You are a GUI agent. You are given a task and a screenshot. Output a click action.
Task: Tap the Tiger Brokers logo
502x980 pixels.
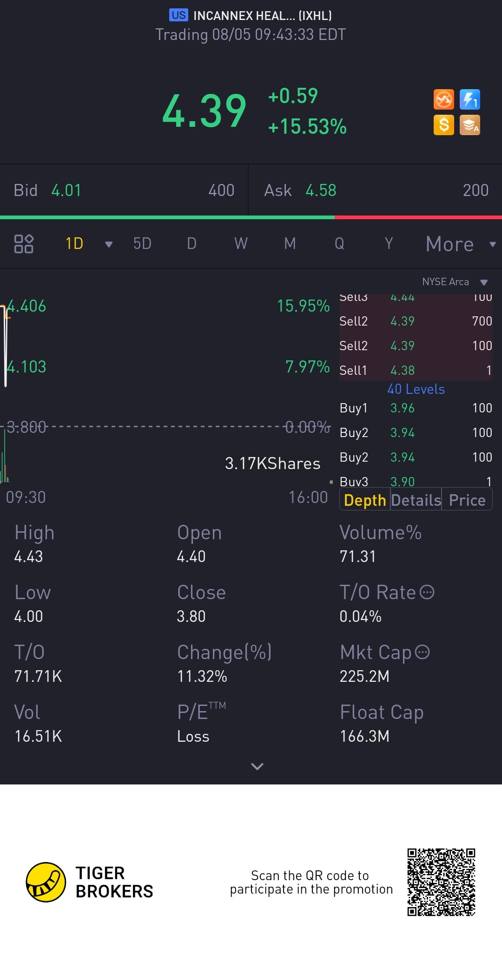click(46, 882)
